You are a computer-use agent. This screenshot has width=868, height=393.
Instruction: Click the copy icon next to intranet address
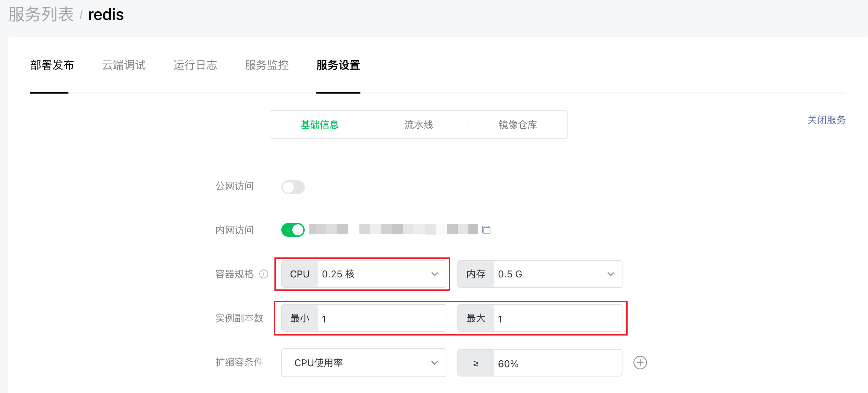click(x=486, y=230)
